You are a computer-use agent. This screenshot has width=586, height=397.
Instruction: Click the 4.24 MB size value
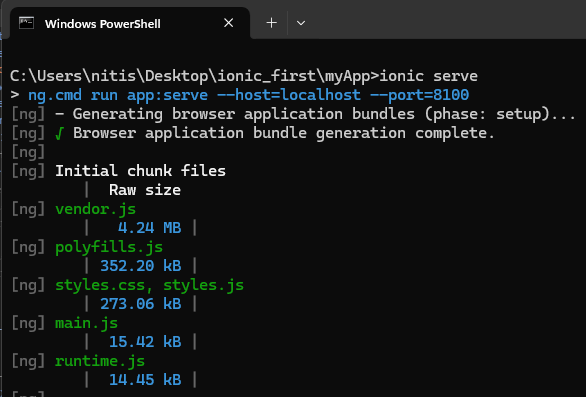[x=149, y=228]
